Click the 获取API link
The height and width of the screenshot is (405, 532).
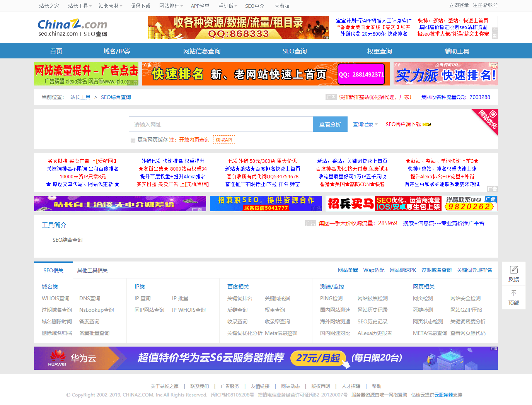tap(224, 140)
